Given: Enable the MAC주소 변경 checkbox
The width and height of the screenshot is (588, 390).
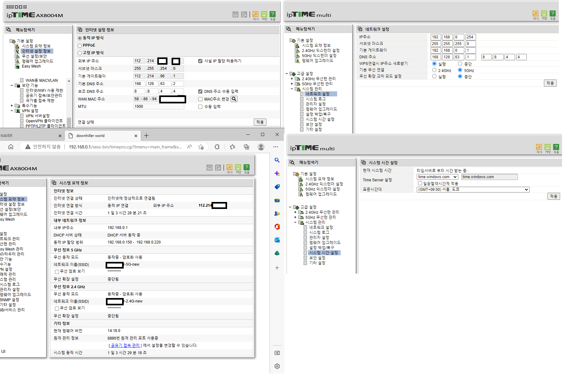Looking at the screenshot, I should tap(200, 99).
